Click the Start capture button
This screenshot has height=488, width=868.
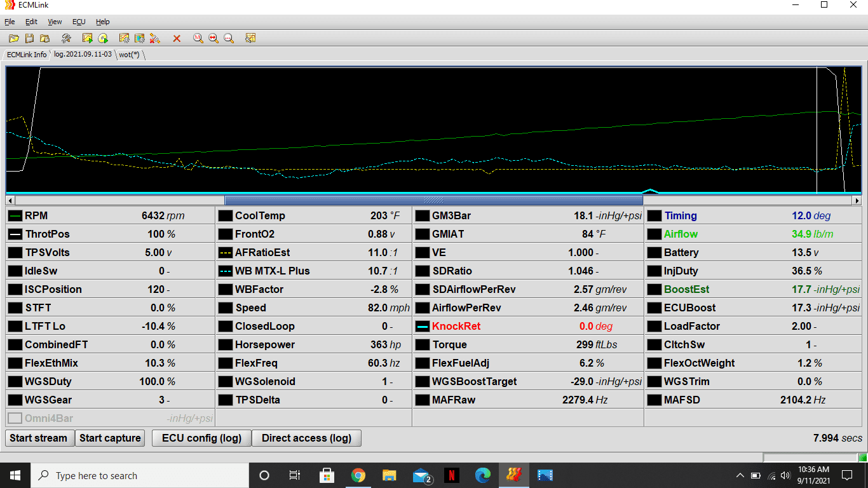tap(110, 438)
